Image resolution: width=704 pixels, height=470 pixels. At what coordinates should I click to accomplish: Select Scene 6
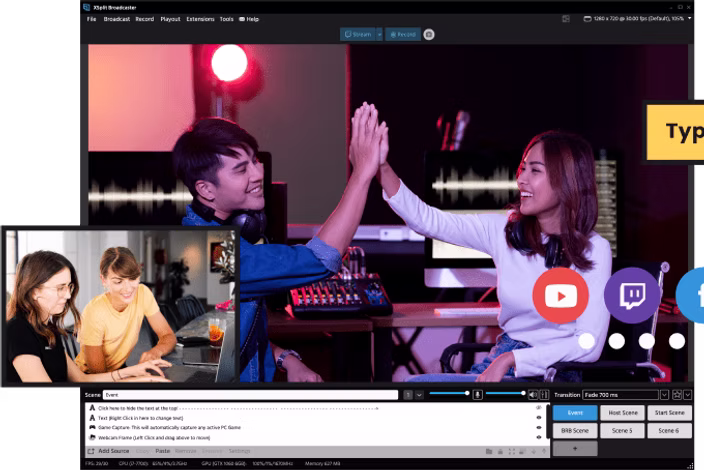[x=669, y=430]
